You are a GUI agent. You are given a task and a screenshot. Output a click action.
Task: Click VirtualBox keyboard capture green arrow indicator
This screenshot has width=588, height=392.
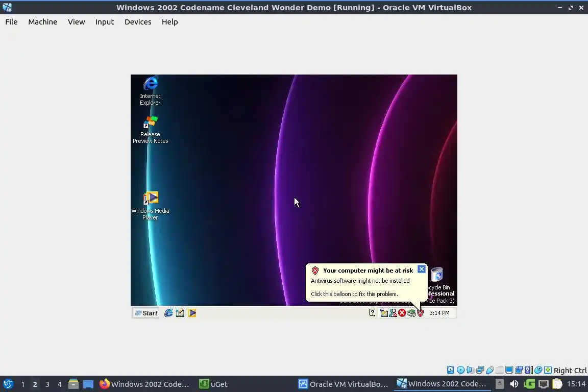coord(548,370)
